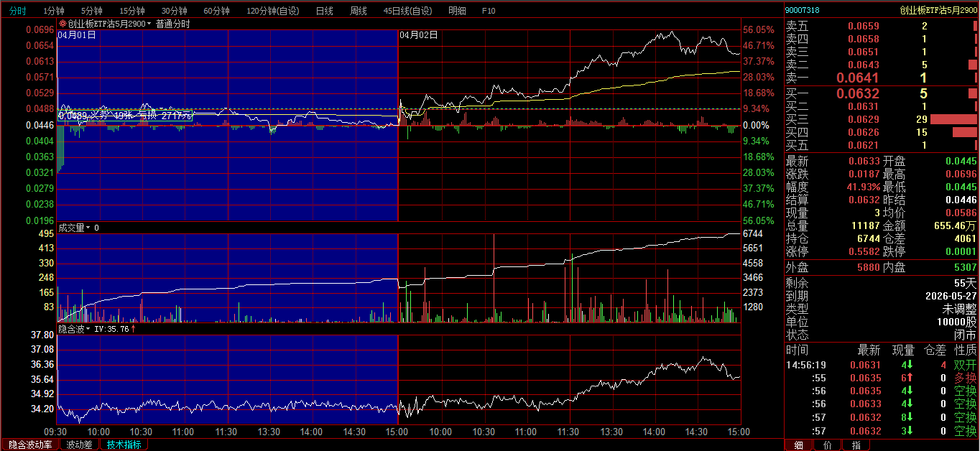Viewport: 980px width, 451px height.
Task: Click the diamond icon before 创业板ETF沽5月2900
Action: [63, 24]
